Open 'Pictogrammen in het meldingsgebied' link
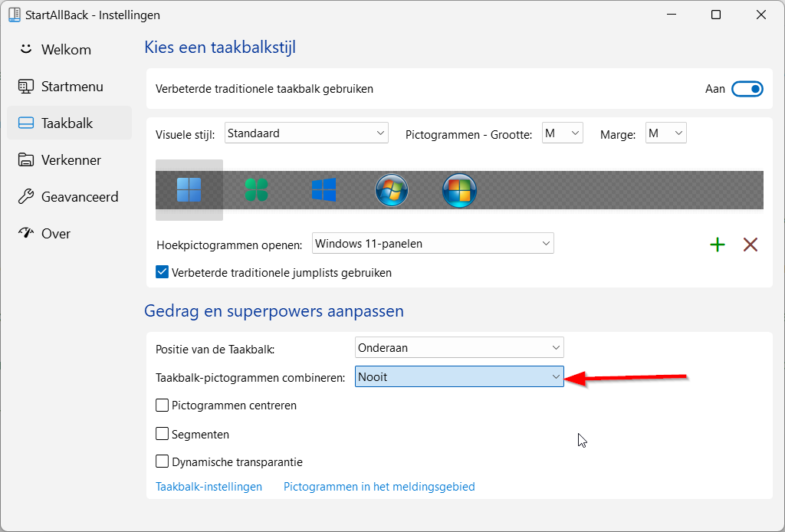Screen dimensions: 785x532 [379, 487]
